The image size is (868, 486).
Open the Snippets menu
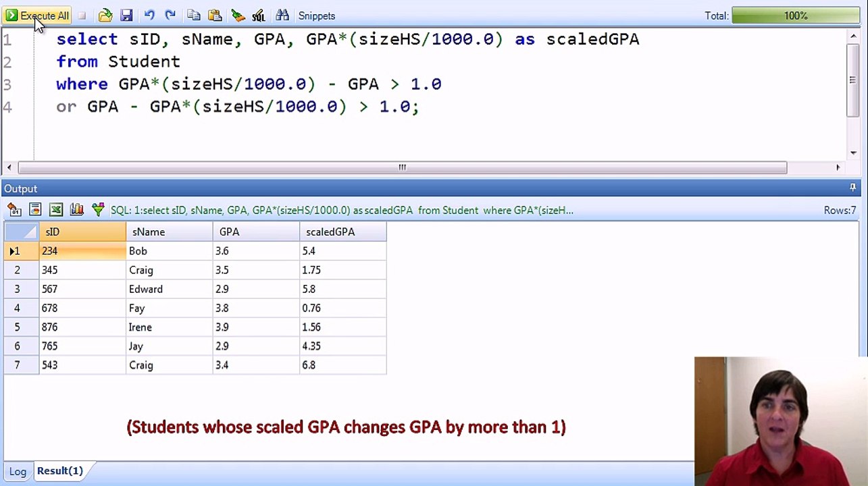click(x=317, y=16)
